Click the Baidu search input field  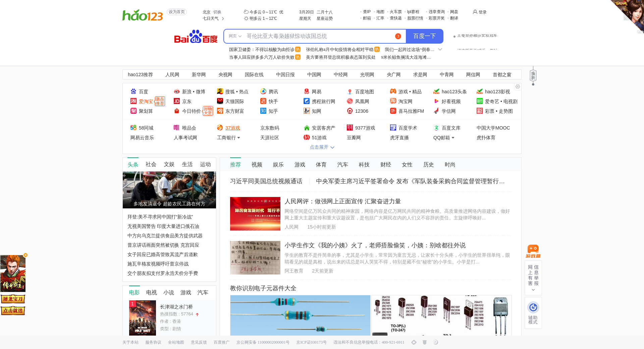coord(319,36)
